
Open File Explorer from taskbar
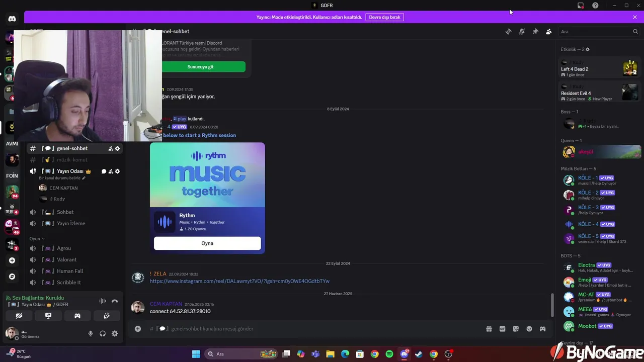tap(330, 354)
